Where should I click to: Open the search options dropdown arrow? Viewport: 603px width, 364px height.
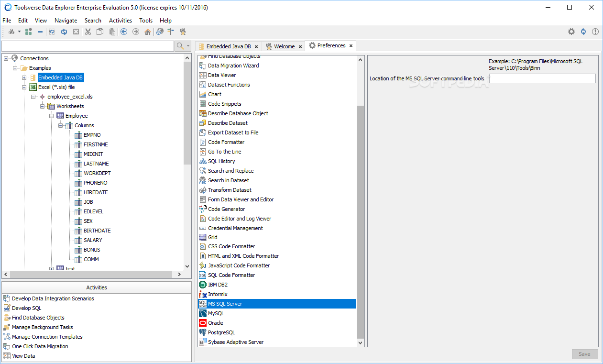(188, 46)
